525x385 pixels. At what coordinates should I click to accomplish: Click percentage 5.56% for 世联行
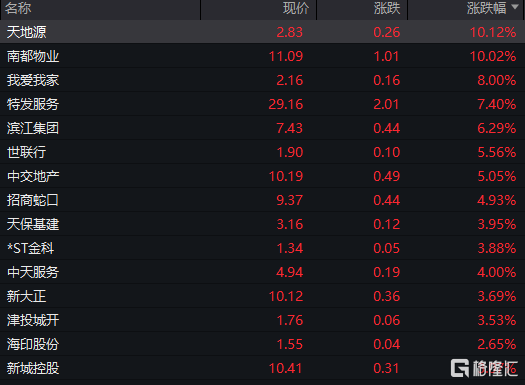coord(497,152)
